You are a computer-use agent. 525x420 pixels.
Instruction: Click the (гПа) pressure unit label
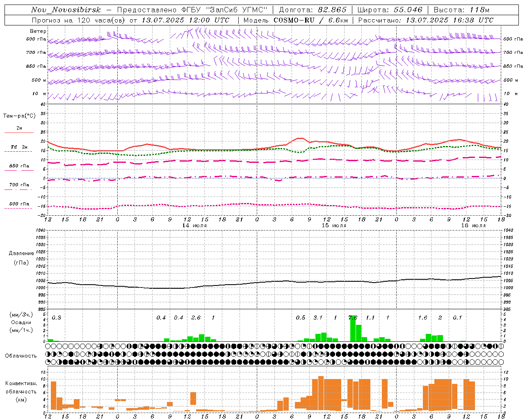tap(21, 262)
